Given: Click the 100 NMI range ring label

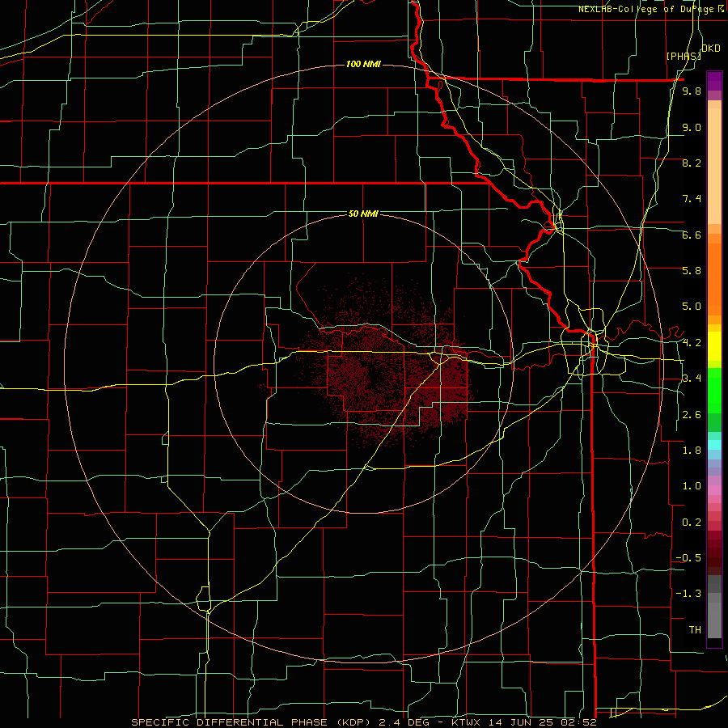Looking at the screenshot, I should click(x=363, y=64).
